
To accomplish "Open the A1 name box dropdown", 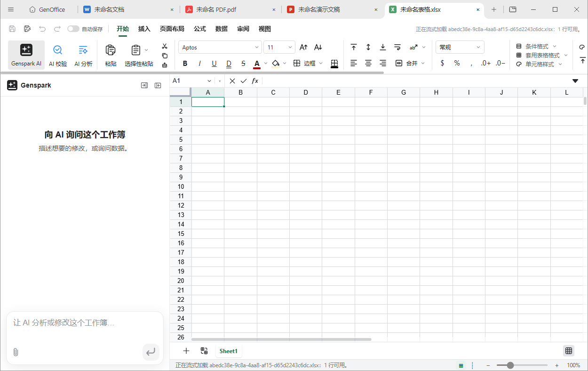I will point(209,81).
